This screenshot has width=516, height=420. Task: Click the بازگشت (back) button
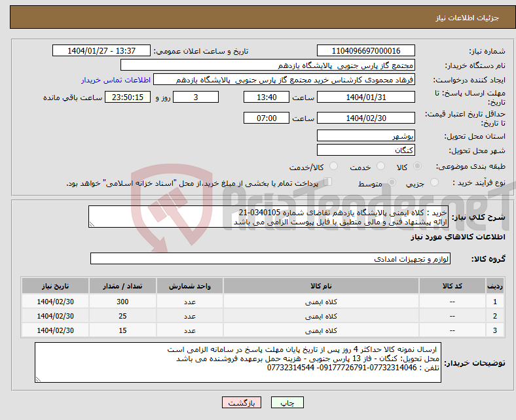click(x=241, y=402)
